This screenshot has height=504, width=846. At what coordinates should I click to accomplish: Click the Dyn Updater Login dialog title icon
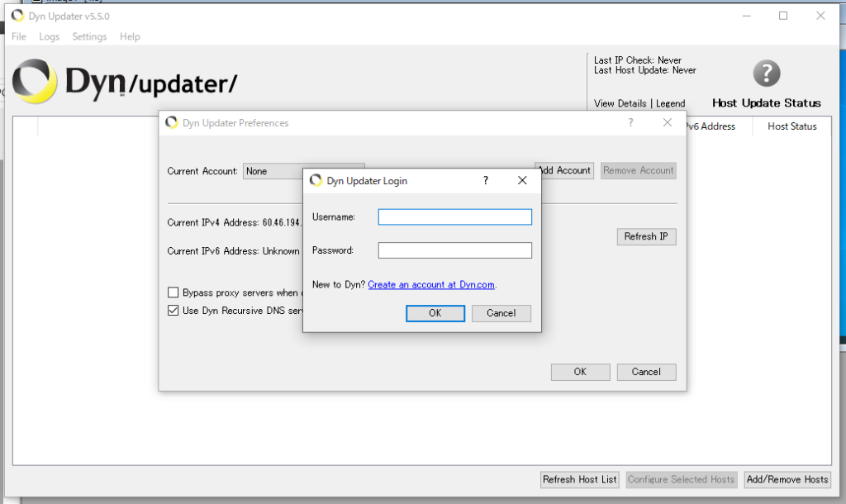click(x=316, y=180)
